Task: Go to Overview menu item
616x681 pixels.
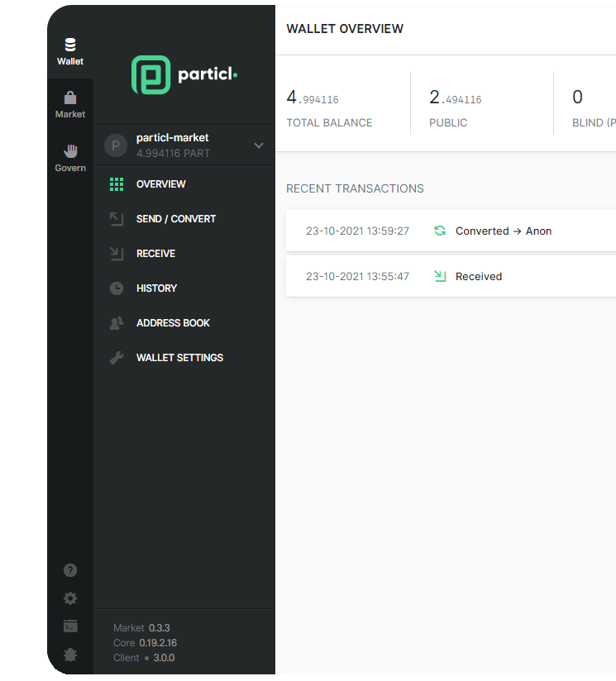Action: click(x=161, y=184)
